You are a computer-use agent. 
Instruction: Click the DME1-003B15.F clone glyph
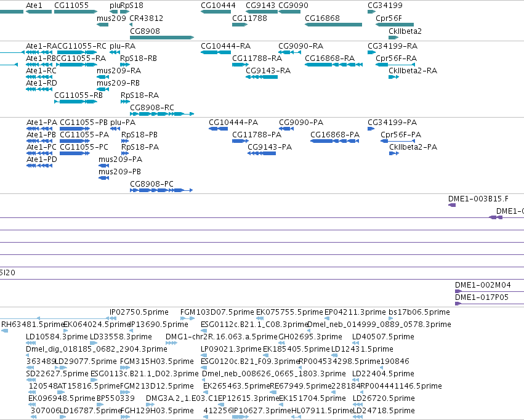(452, 205)
